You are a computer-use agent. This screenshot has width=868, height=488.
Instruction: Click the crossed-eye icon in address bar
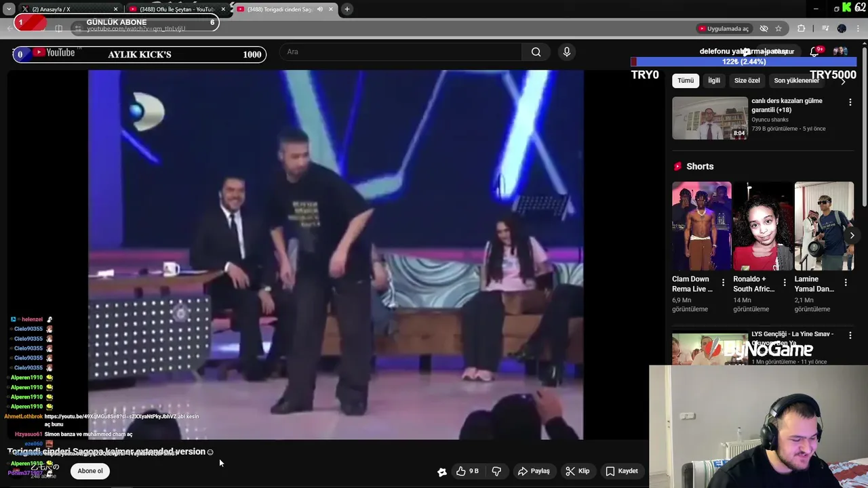tap(764, 28)
